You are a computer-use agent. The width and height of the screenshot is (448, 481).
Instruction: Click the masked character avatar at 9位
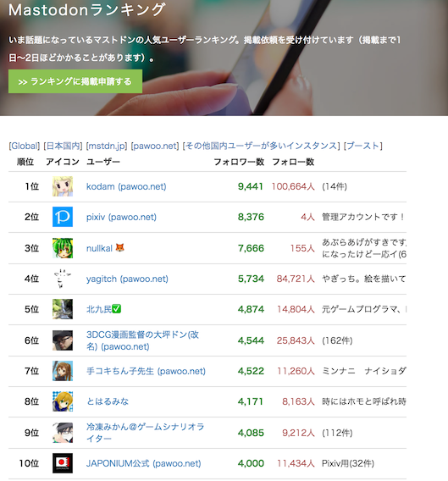point(63,433)
